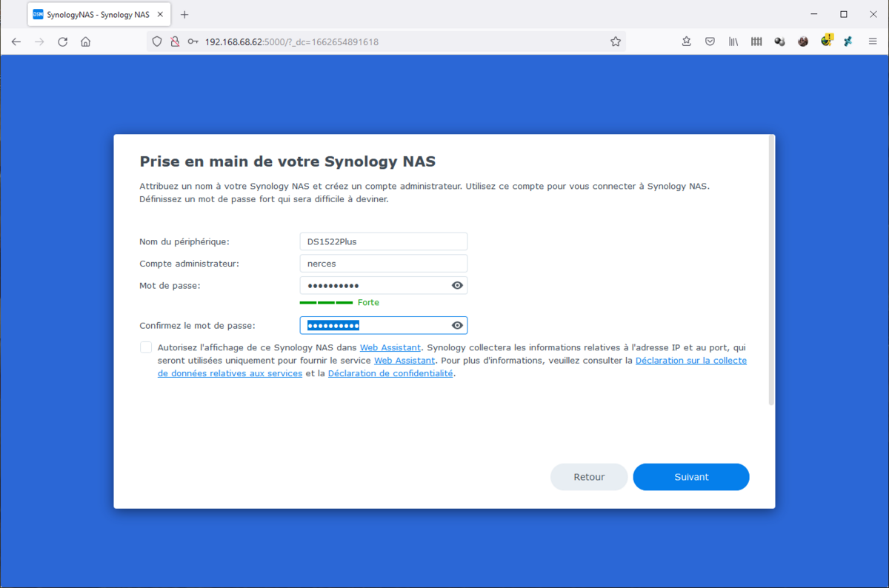Screen dimensions: 889x588
Task: Click the 'Prise en main de votre Synology NAS' heading
Action: click(x=287, y=161)
